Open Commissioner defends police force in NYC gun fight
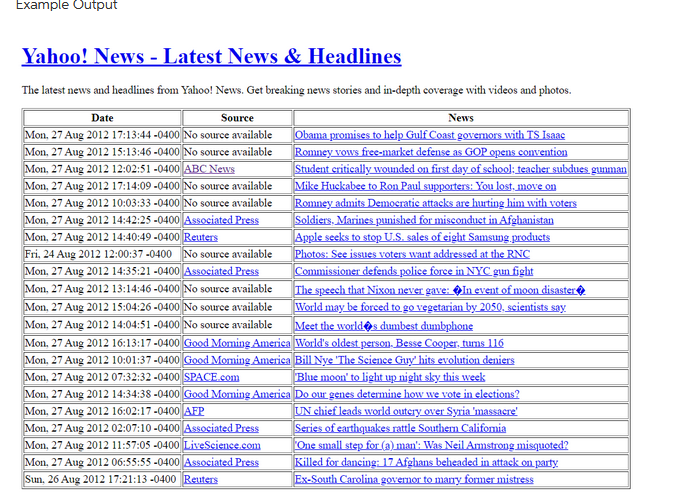Image resolution: width=692 pixels, height=498 pixels. click(x=414, y=271)
